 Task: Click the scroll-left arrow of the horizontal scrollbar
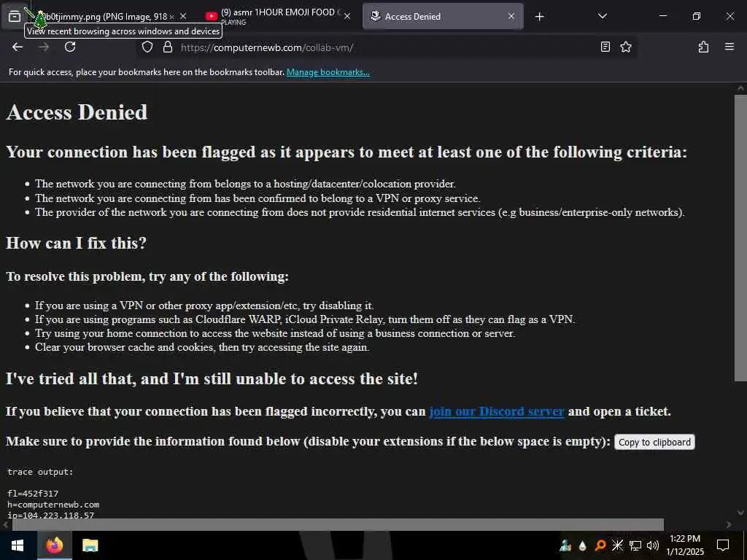coord(5,525)
